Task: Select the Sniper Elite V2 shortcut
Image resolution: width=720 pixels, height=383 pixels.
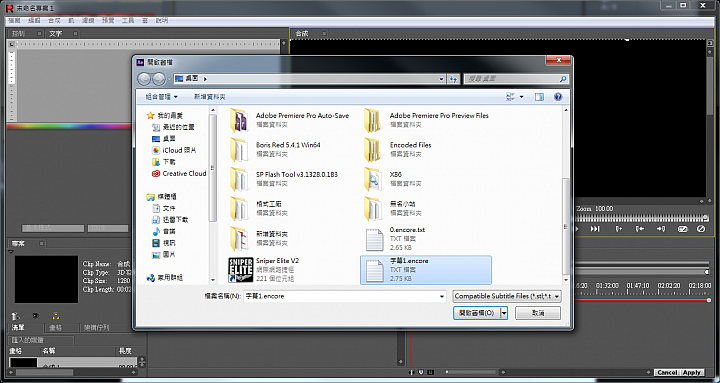Action: coord(264,270)
